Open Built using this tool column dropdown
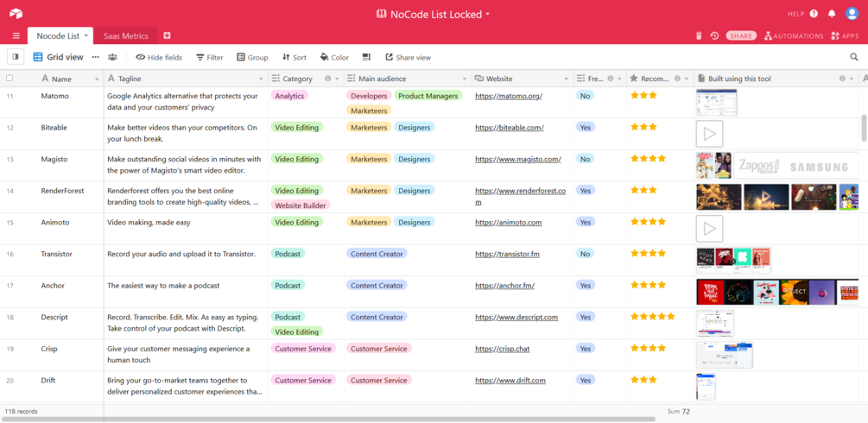This screenshot has width=868, height=423. pos(852,79)
